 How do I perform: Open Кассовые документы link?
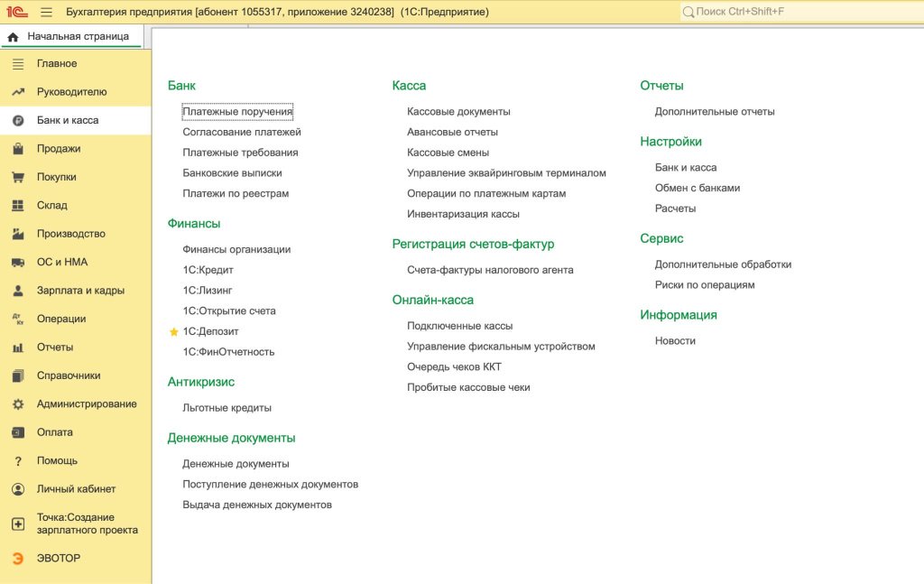458,111
